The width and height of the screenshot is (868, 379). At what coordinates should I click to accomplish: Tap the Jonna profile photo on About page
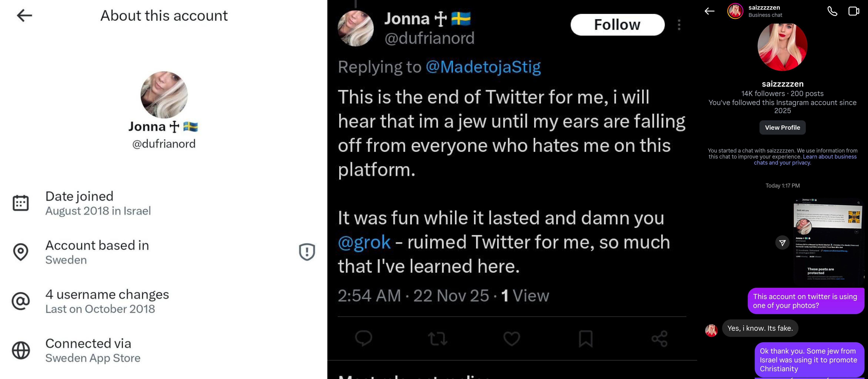[x=164, y=95]
